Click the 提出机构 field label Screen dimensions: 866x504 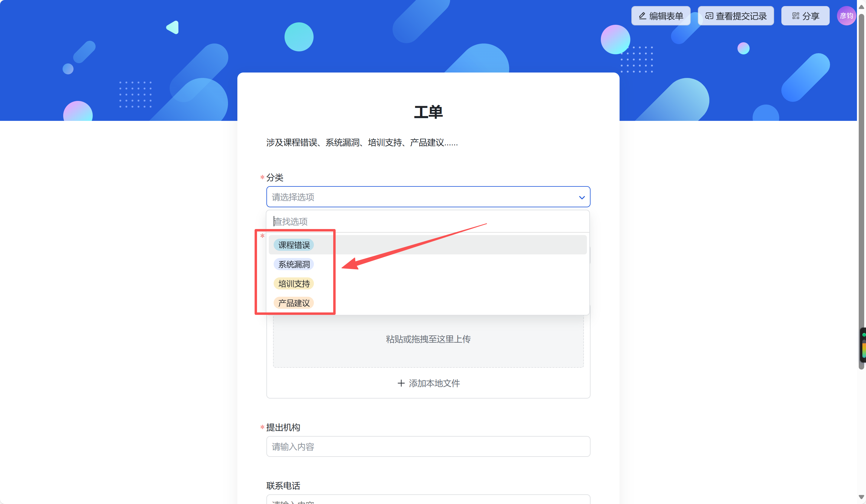coord(283,427)
